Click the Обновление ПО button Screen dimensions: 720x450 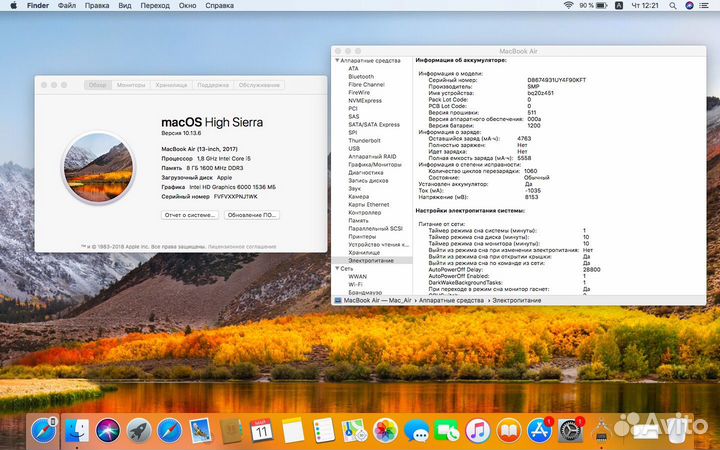click(252, 215)
